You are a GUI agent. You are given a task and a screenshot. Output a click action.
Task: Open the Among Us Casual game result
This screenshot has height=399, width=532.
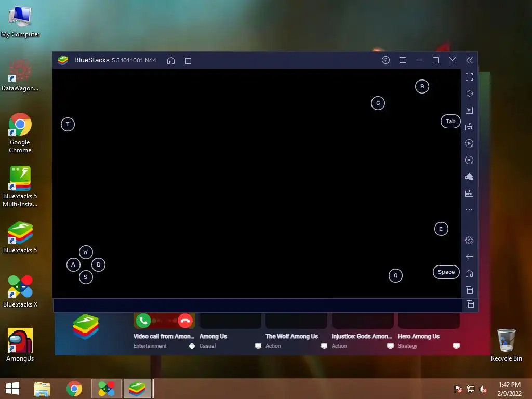(230, 331)
